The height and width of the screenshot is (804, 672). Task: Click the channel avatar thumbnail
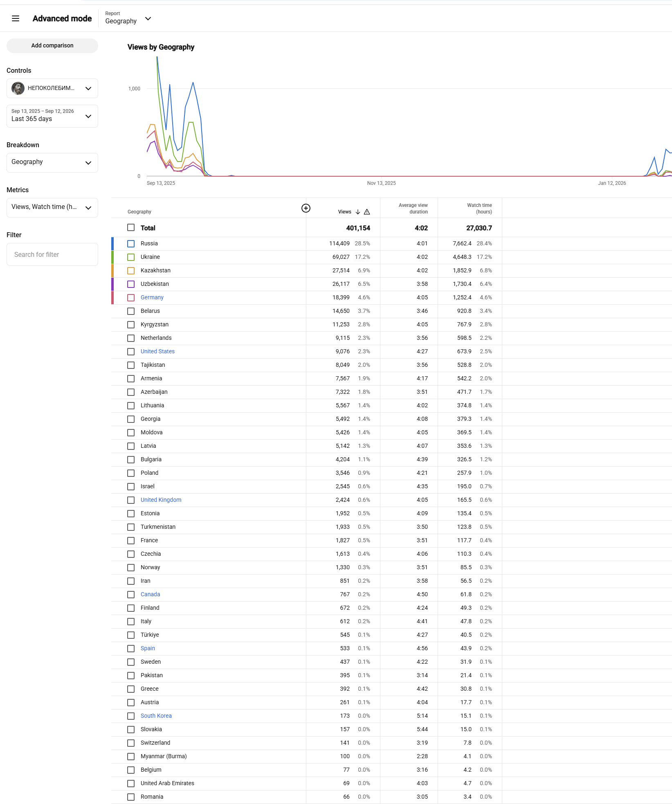18,88
